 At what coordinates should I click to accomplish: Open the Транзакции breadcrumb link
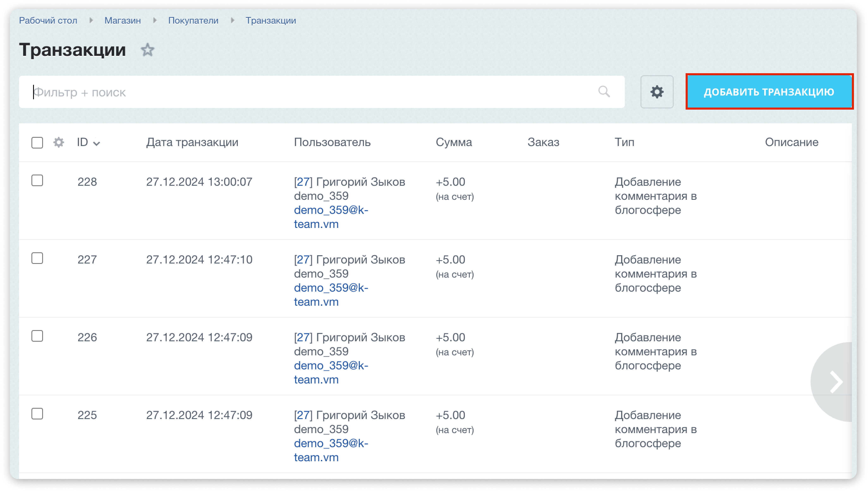[x=271, y=20]
